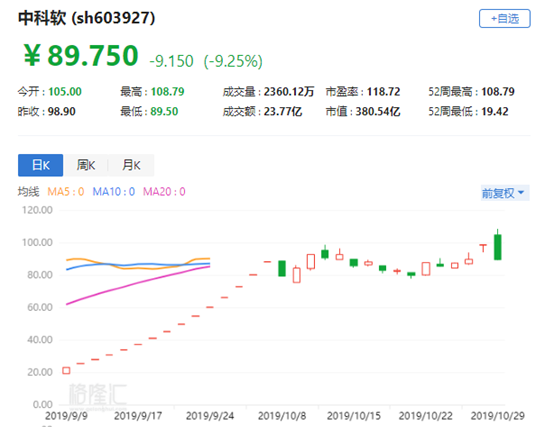
Task: Click the 最低 value 89.50
Action: (x=164, y=112)
